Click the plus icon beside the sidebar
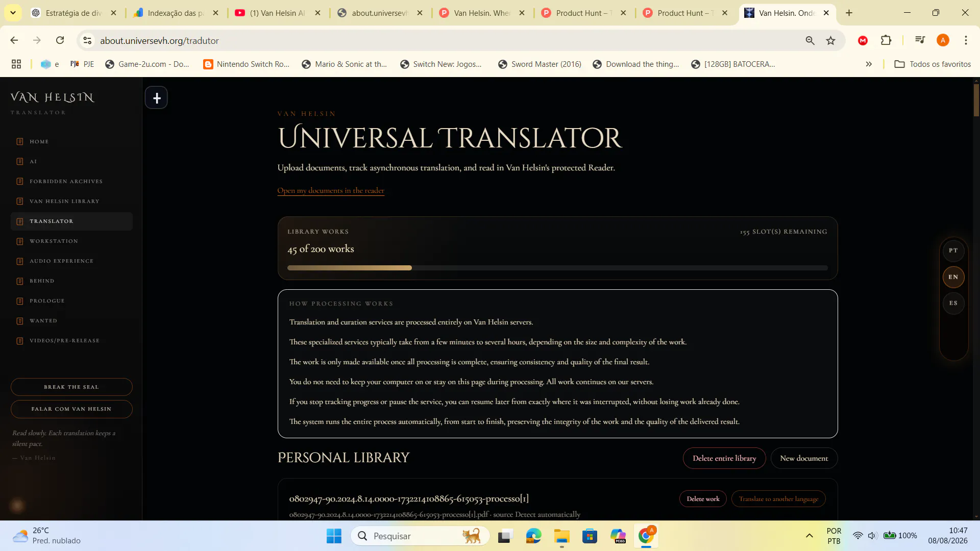The image size is (980, 551). [156, 98]
